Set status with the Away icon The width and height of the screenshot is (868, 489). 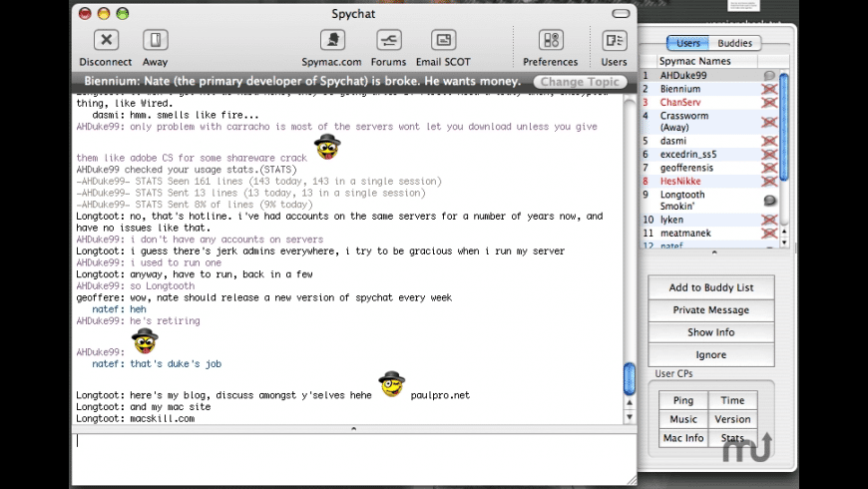coord(155,41)
